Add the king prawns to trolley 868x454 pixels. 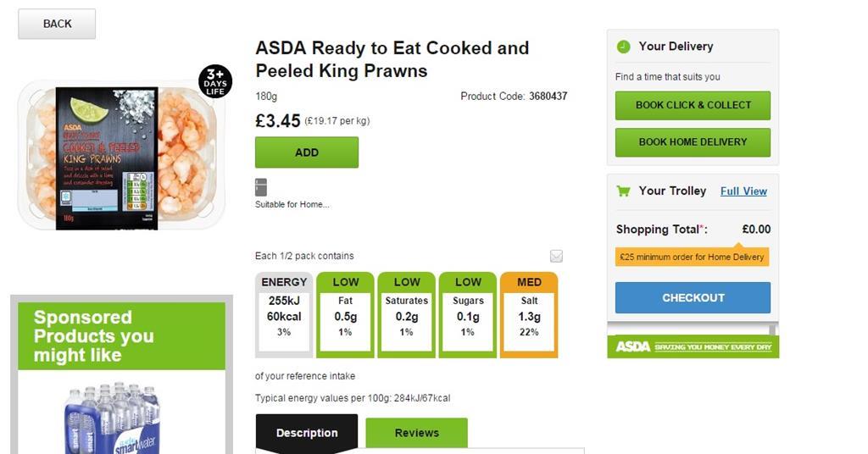[306, 152]
